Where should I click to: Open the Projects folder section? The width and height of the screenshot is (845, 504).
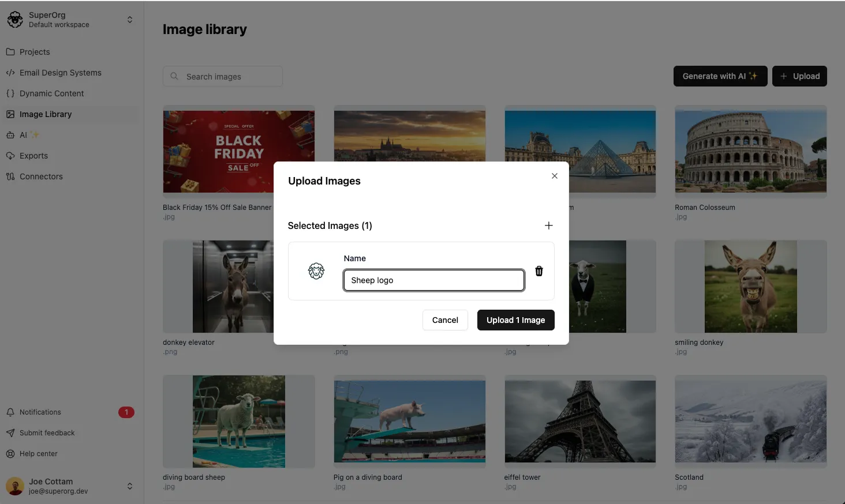click(34, 52)
